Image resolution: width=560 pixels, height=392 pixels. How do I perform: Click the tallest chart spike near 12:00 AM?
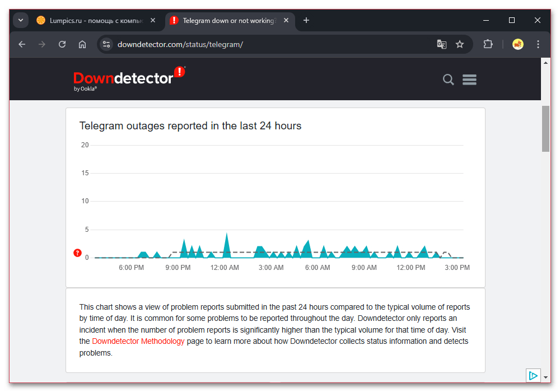pyautogui.click(x=226, y=246)
